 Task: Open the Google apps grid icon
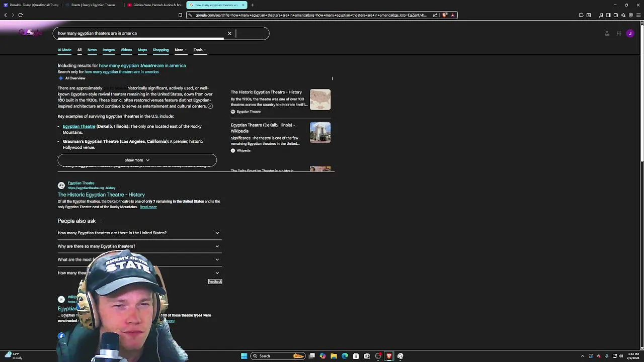619,34
